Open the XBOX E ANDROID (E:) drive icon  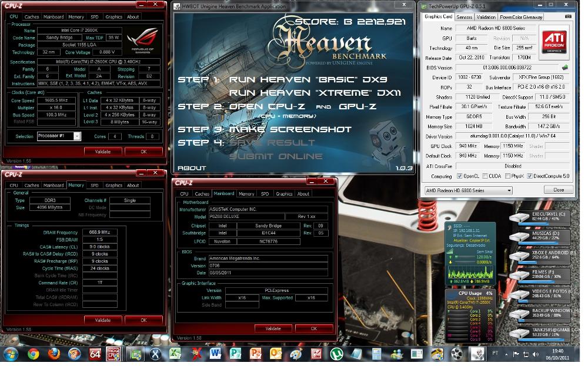519,256
